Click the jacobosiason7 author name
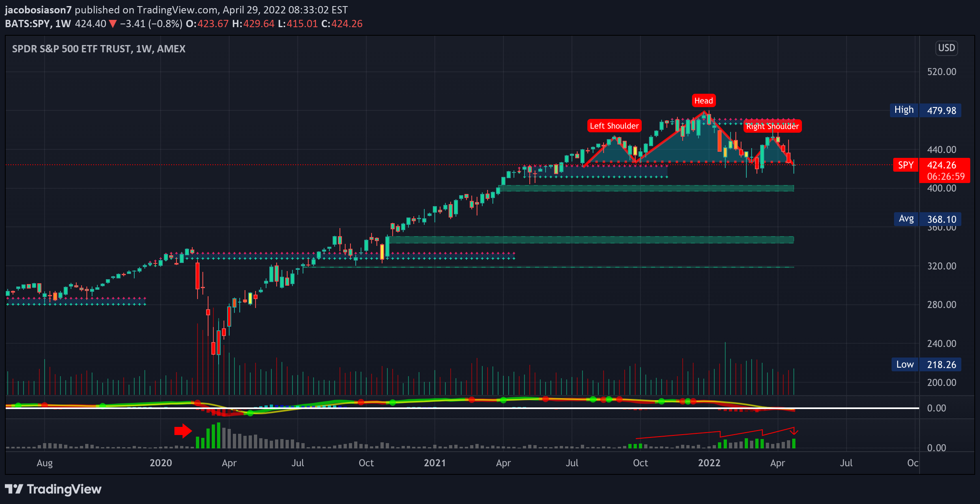Screen dimensions: 980x504 pos(38,10)
